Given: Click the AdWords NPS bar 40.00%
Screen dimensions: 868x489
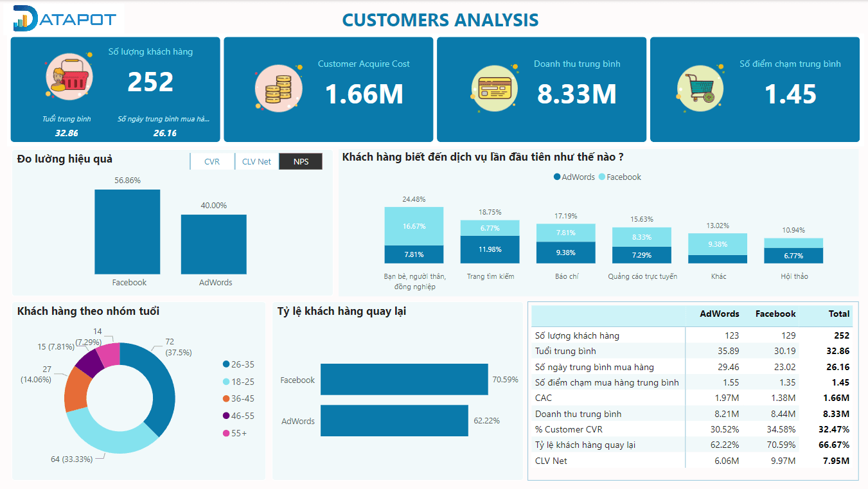Looking at the screenshot, I should [214, 244].
